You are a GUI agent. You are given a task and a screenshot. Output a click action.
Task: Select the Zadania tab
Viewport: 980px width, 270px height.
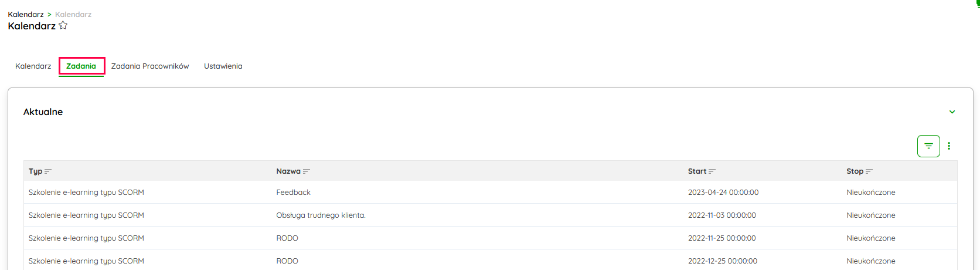[81, 66]
